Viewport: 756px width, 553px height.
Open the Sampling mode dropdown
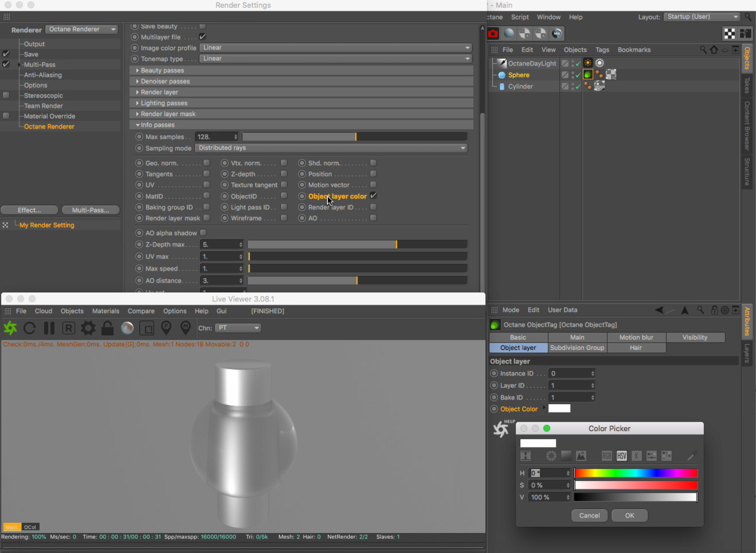331,148
